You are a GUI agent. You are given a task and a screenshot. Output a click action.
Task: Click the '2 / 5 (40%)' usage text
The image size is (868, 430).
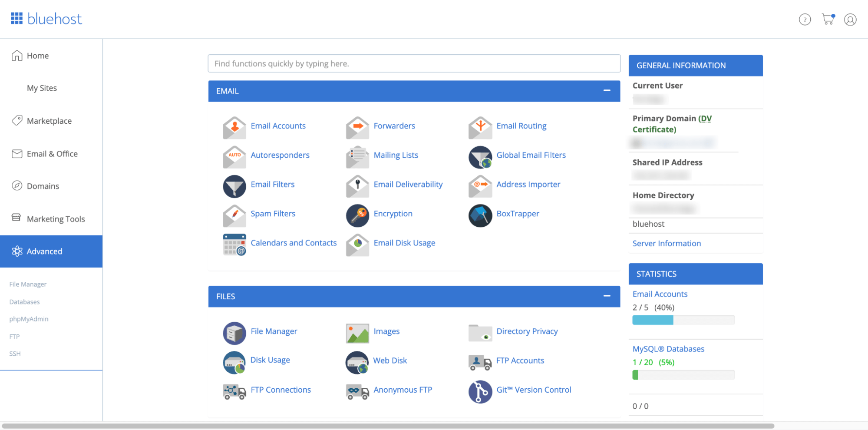653,308
